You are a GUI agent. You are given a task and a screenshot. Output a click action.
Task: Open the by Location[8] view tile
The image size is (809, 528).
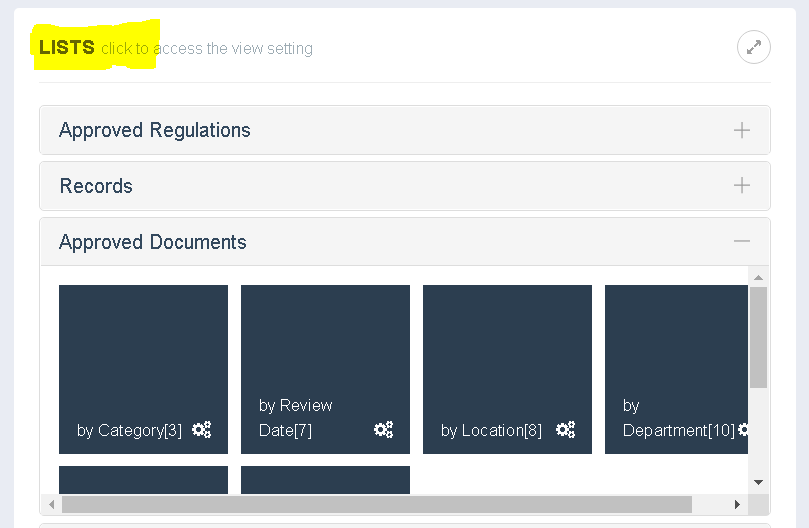pyautogui.click(x=507, y=370)
